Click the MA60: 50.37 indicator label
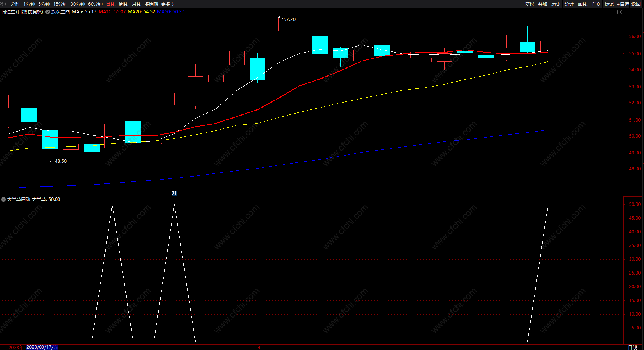Image resolution: width=644 pixels, height=350 pixels. coord(171,12)
